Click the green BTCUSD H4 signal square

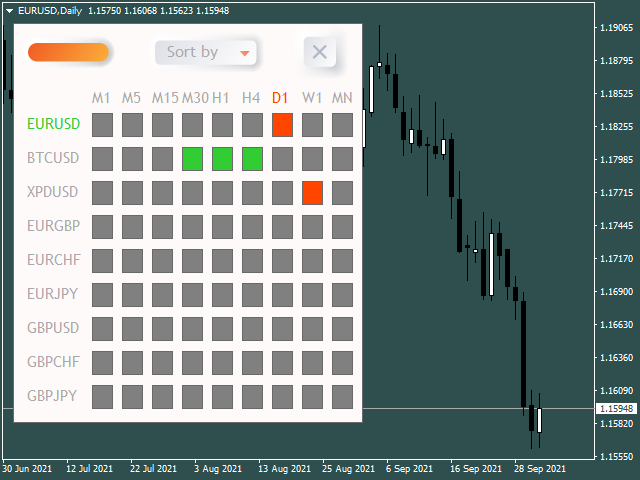coord(252,159)
